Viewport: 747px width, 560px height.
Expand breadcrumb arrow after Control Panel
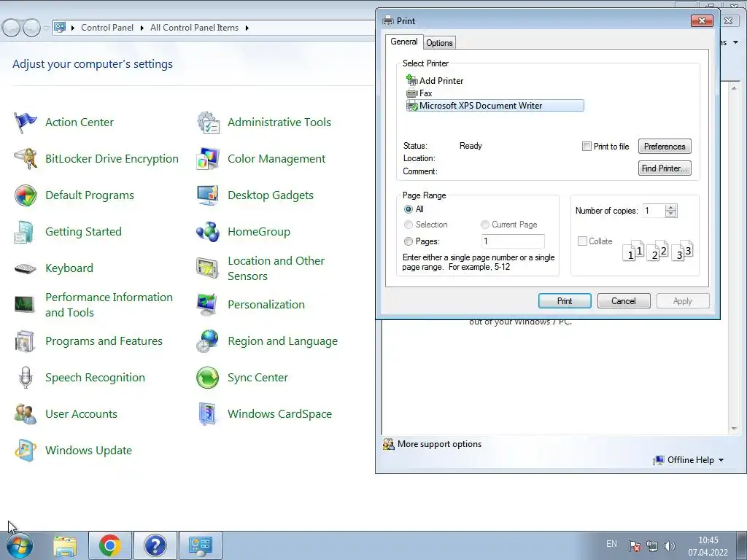142,28
